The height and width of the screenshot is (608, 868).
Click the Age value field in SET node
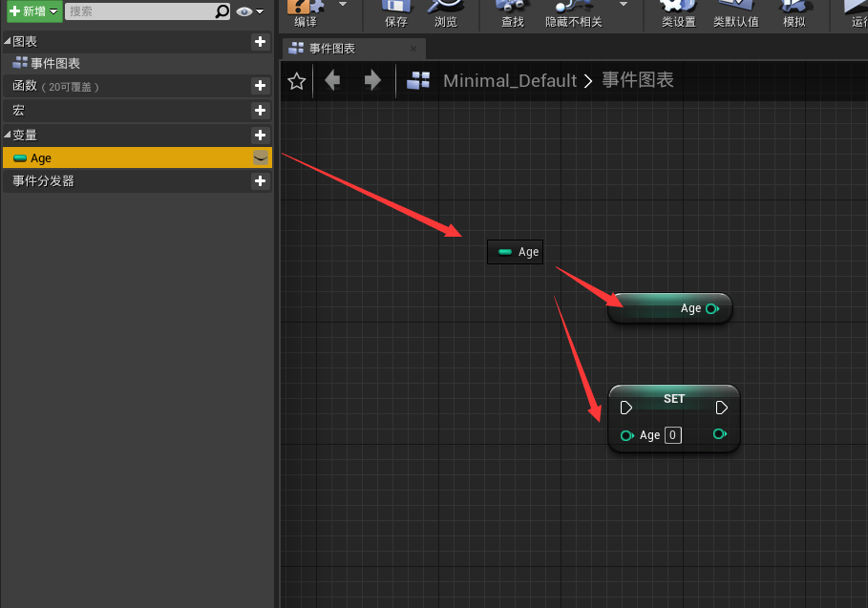pyautogui.click(x=673, y=435)
